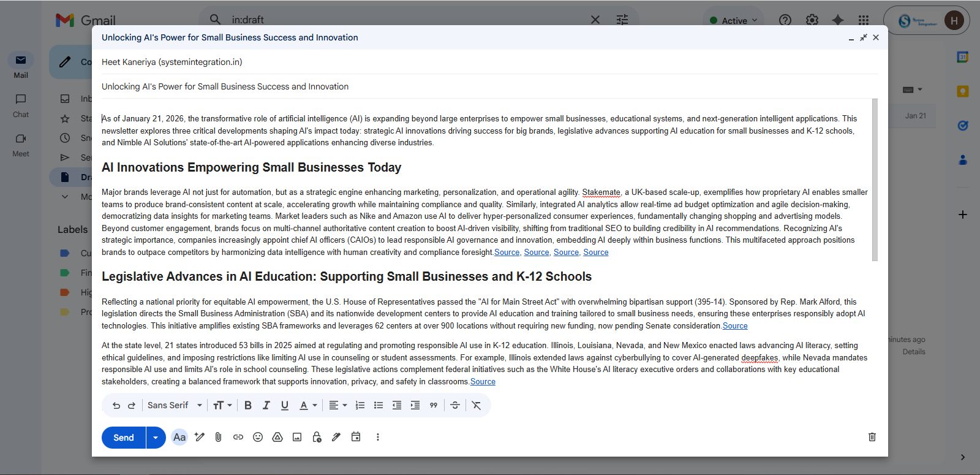Image resolution: width=980 pixels, height=475 pixels.
Task: Toggle confidential mode lock icon
Action: (x=317, y=437)
